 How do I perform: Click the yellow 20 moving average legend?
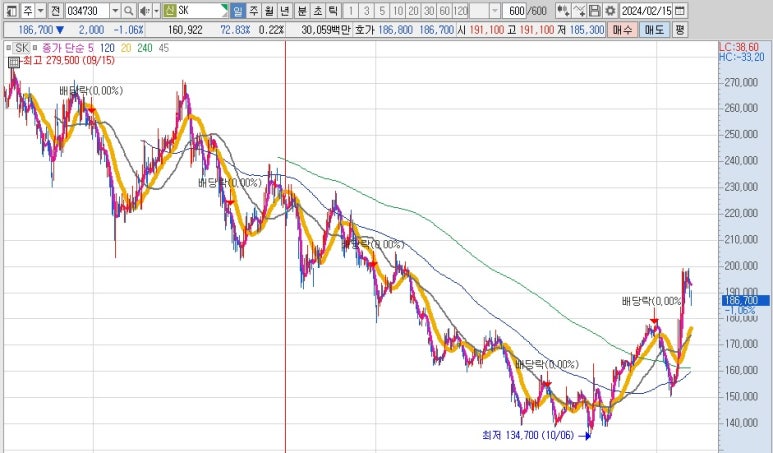[125, 47]
